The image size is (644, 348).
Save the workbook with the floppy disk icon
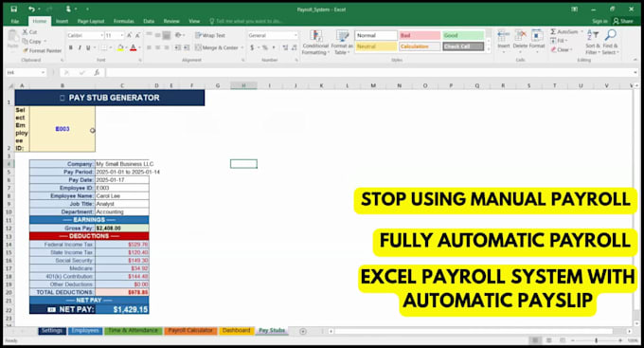[x=13, y=9]
